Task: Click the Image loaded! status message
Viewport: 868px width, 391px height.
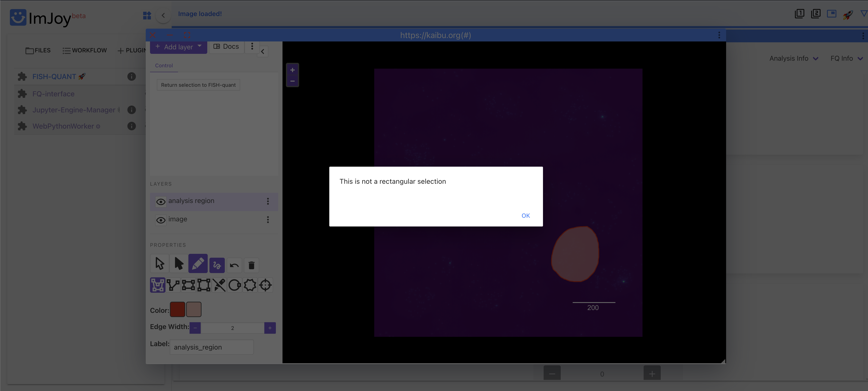Action: (x=200, y=14)
